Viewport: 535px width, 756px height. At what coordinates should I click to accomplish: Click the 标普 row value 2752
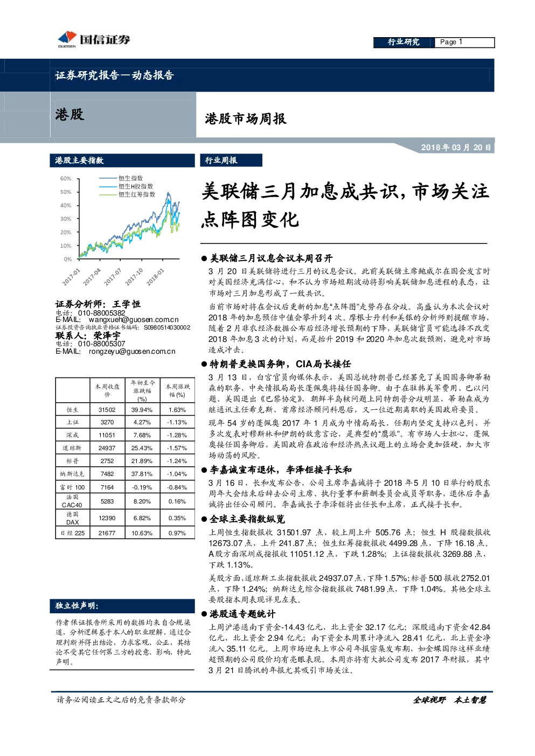107,461
